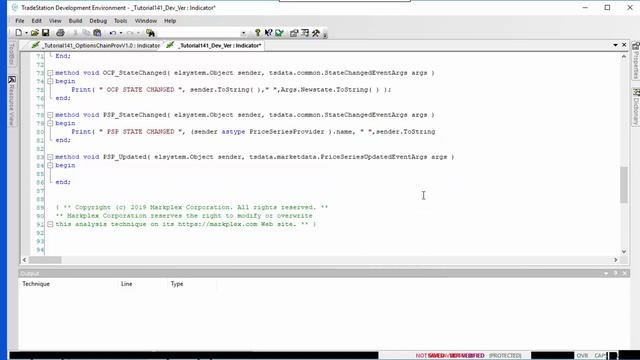Click the Print toolbar icon

[x=60, y=33]
